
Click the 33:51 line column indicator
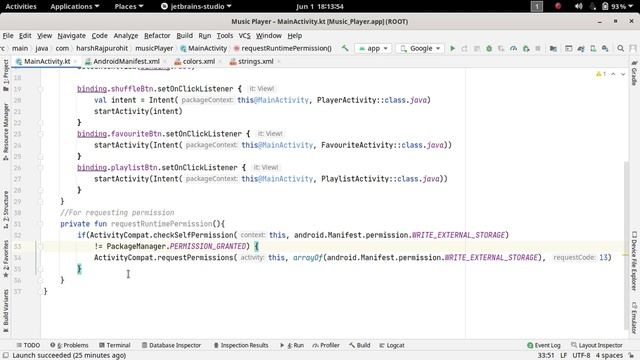tap(546, 356)
